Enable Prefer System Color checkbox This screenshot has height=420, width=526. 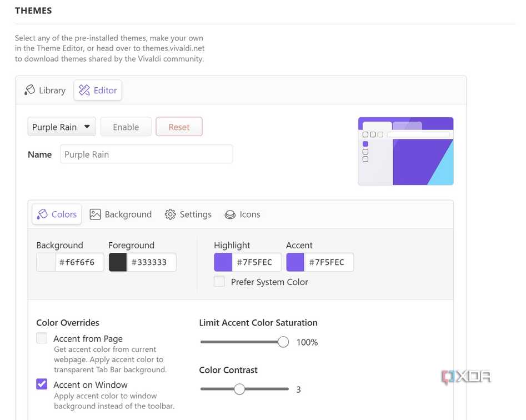pos(219,282)
